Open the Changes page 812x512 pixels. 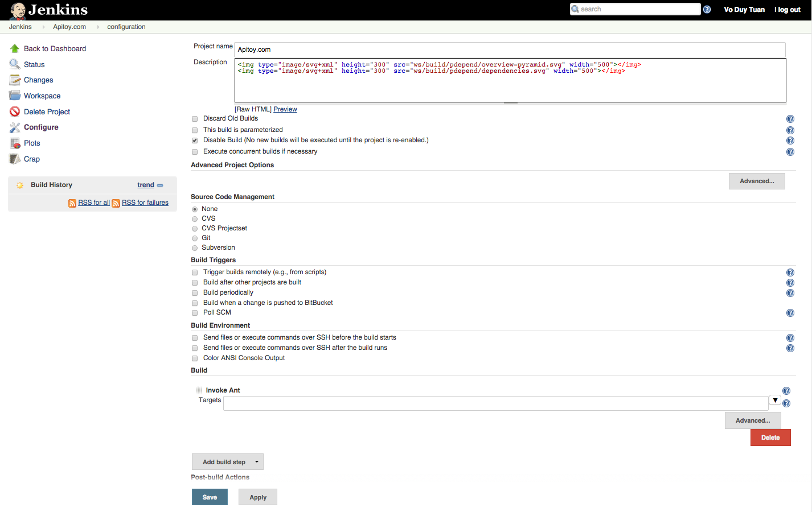point(38,80)
